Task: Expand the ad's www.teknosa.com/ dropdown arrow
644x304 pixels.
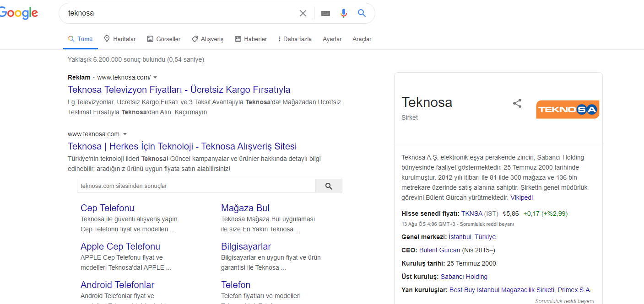Action: (x=155, y=77)
